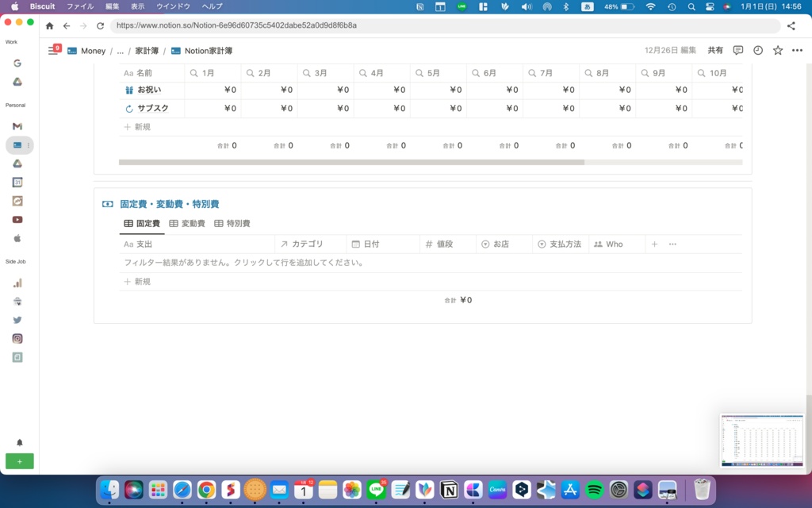Viewport: 812px width, 508px height.
Task: Open Spotlight search in the menu bar
Action: (x=691, y=6)
